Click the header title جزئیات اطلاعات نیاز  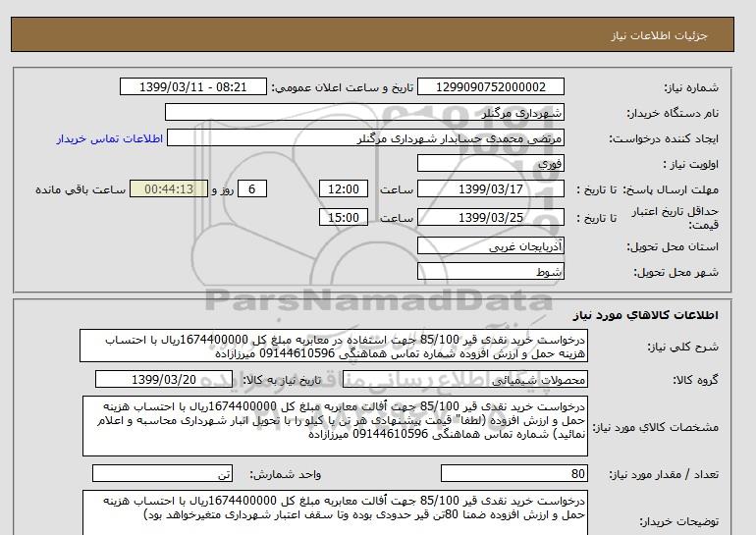tap(659, 35)
